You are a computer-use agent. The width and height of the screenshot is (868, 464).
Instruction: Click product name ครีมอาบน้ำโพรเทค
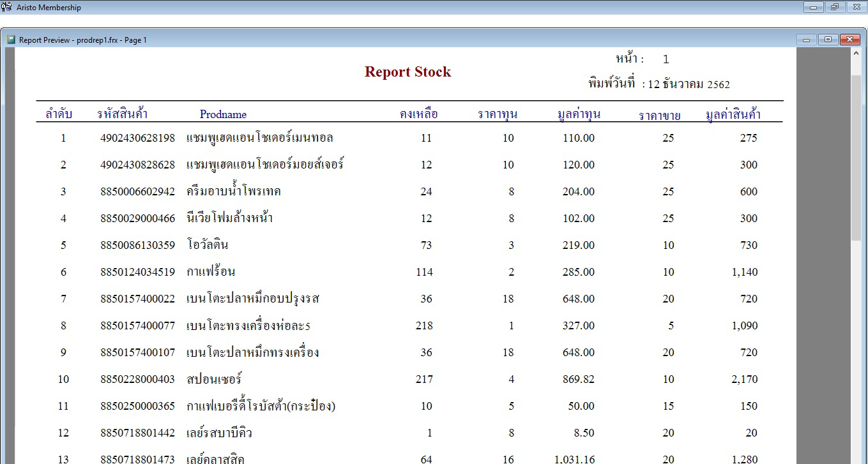coord(234,191)
